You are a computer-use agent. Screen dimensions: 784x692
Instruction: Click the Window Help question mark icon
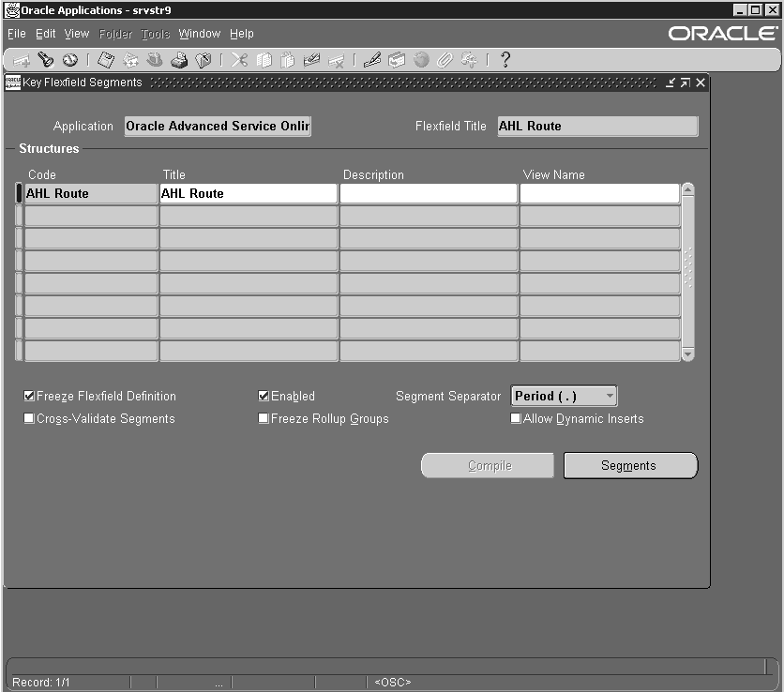pos(505,60)
